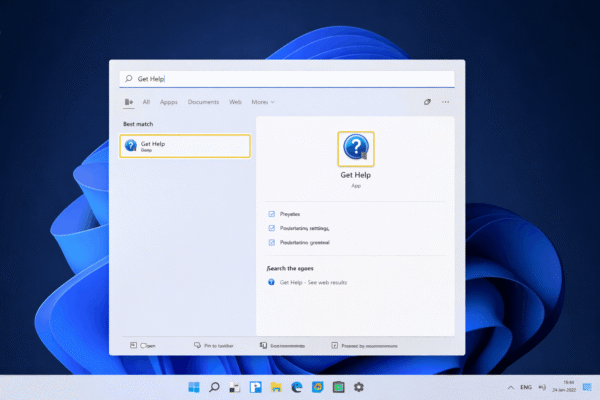This screenshot has width=600, height=400.
Task: Click the search-the-web section heading
Action: coord(290,268)
